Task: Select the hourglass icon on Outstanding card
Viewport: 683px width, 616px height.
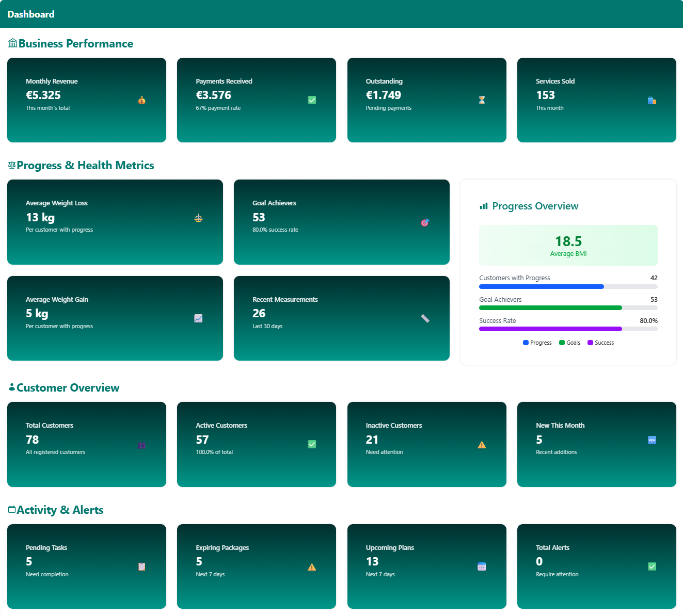Action: tap(482, 101)
